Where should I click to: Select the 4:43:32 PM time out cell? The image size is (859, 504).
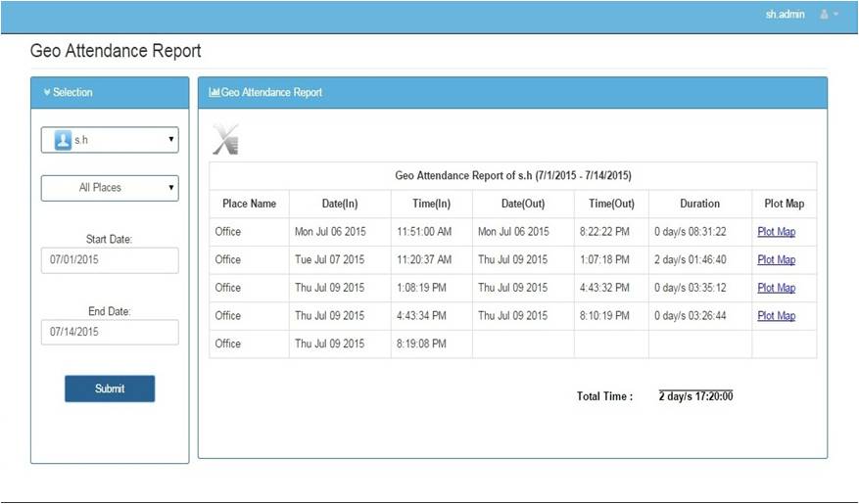point(611,288)
